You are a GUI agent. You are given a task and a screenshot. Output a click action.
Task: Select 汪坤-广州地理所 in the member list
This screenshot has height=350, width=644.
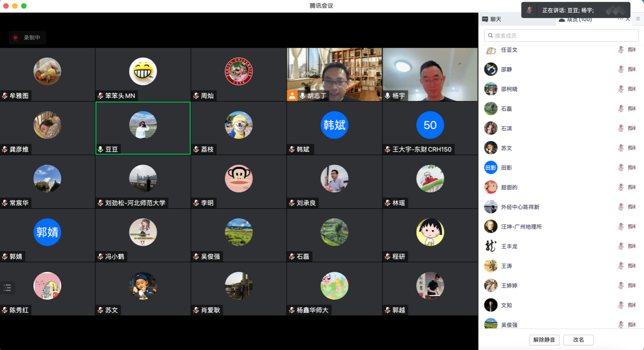coord(521,227)
